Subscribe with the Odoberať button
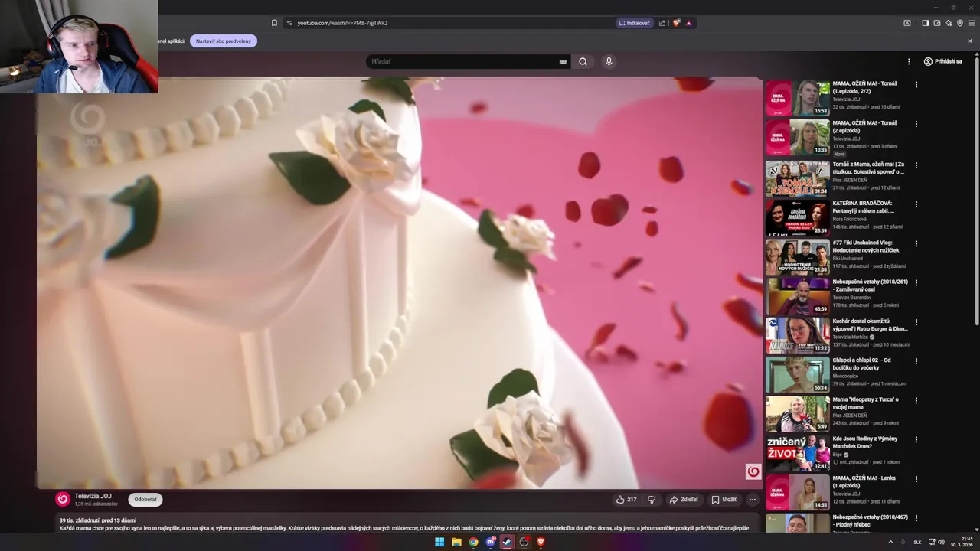Viewport: 980px width, 551px height. pyautogui.click(x=145, y=500)
